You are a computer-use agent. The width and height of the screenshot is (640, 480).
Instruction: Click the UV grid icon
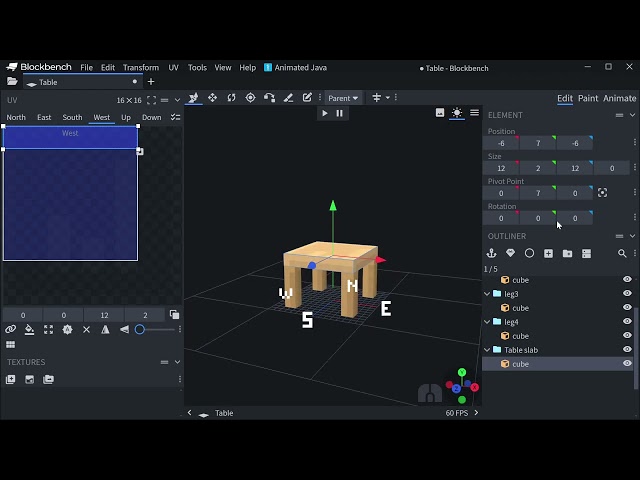click(x=10, y=345)
